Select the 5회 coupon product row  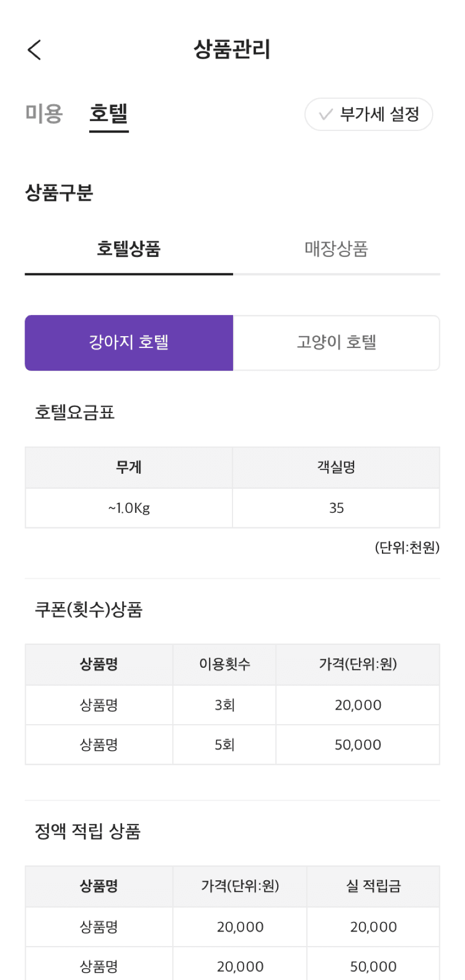[225, 745]
